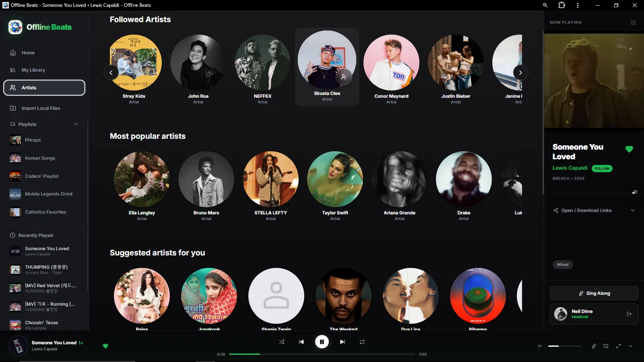Pause the current song
Image resolution: width=644 pixels, height=362 pixels.
tap(322, 342)
